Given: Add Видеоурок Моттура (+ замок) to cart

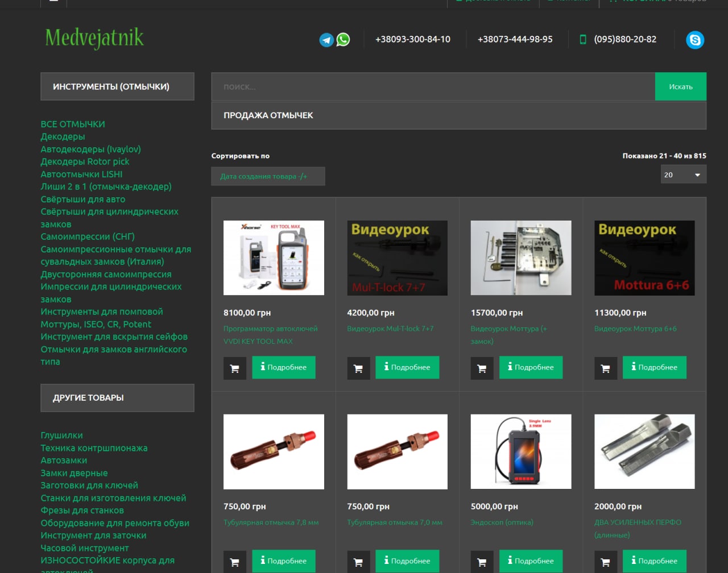Looking at the screenshot, I should click(x=482, y=368).
